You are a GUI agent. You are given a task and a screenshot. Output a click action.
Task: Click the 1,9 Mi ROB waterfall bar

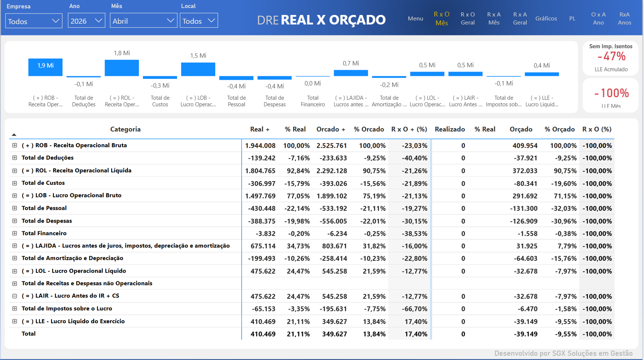click(x=45, y=67)
